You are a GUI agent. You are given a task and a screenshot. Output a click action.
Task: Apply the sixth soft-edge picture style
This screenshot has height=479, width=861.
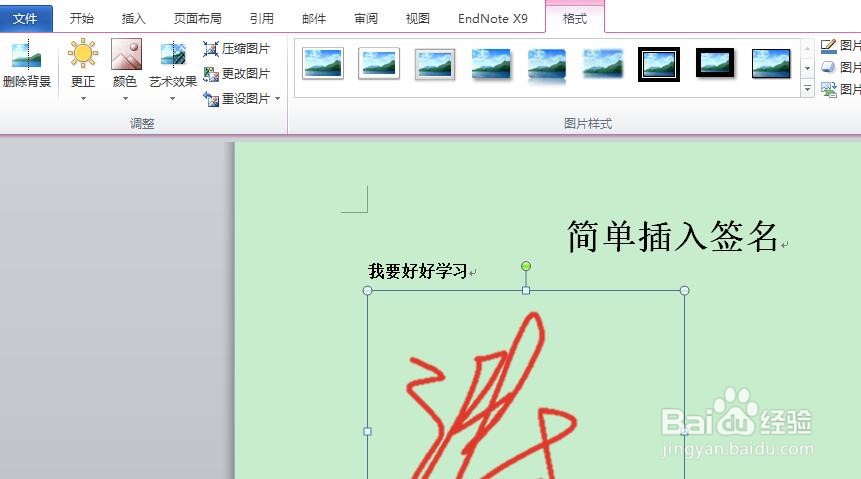[x=603, y=64]
